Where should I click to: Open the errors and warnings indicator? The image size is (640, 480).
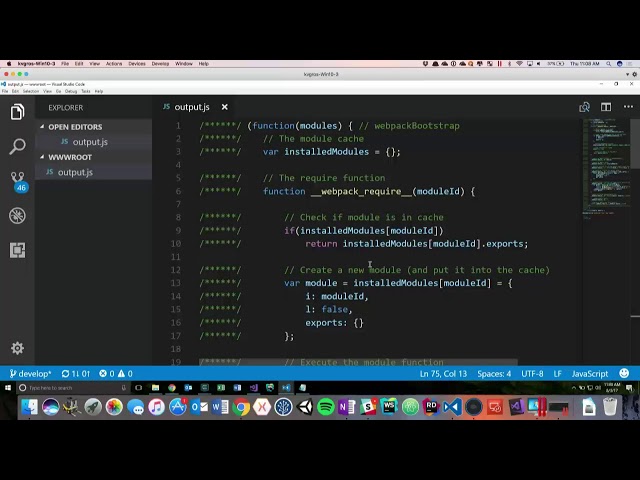(116, 373)
